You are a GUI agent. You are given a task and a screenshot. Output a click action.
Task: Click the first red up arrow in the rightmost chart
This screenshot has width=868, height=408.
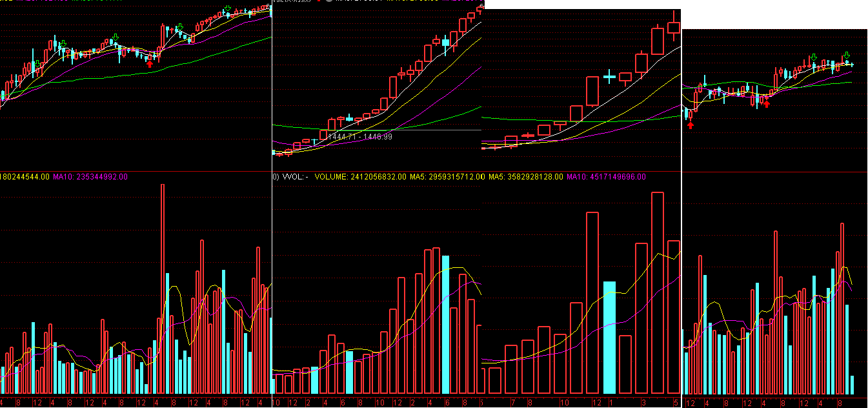[691, 125]
